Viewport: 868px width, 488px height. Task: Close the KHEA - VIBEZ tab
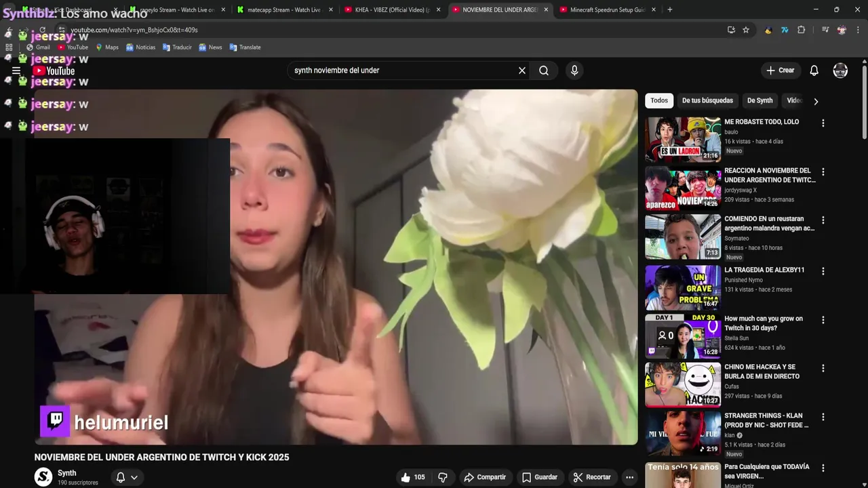click(438, 9)
